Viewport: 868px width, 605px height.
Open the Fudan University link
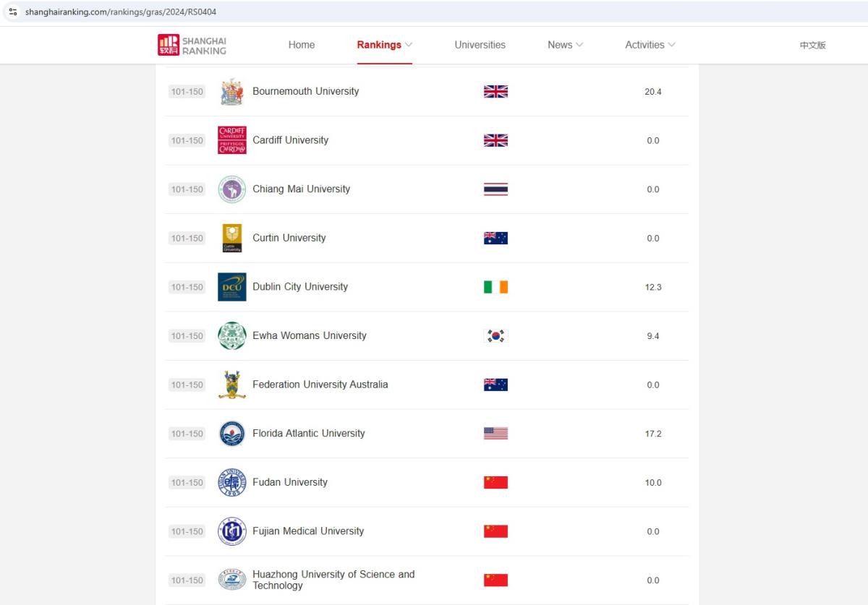(290, 482)
